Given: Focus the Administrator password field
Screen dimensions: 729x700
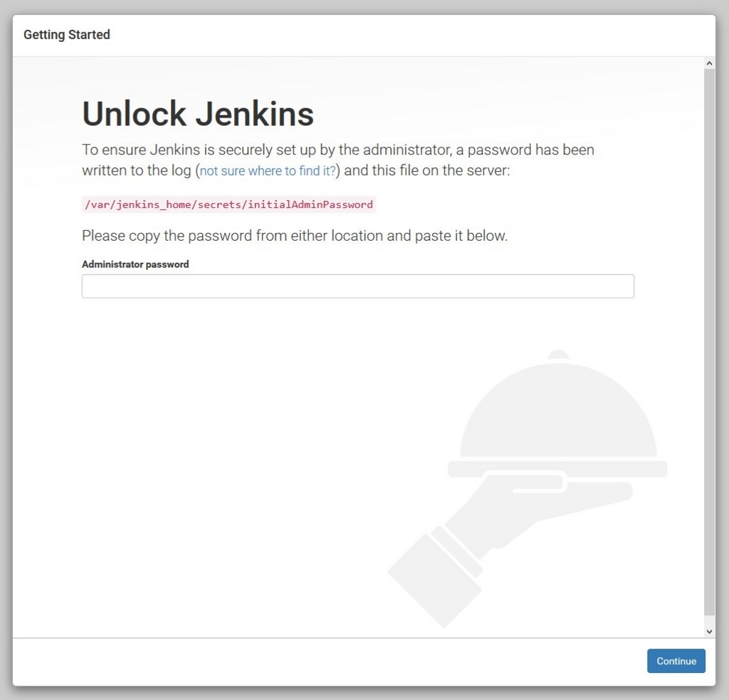Looking at the screenshot, I should click(x=357, y=286).
